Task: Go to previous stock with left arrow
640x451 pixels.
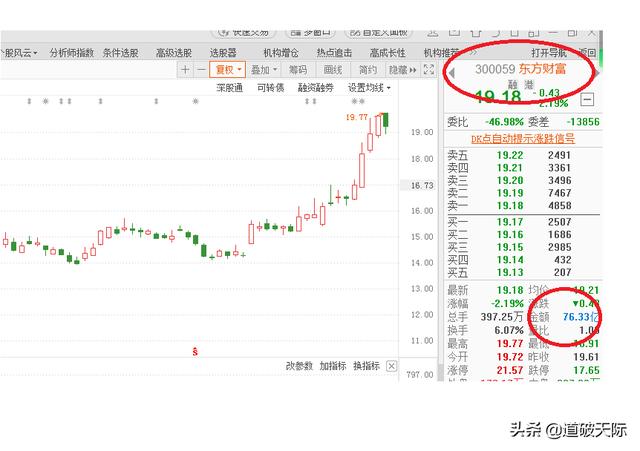Action: (x=452, y=72)
